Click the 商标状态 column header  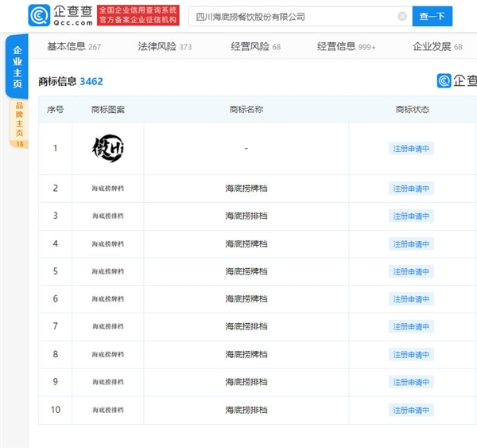tap(413, 109)
